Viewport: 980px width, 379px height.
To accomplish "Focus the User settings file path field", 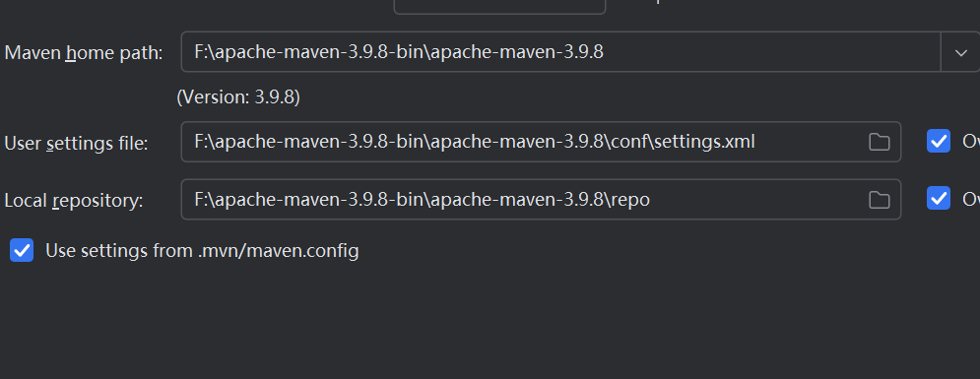I will [541, 142].
